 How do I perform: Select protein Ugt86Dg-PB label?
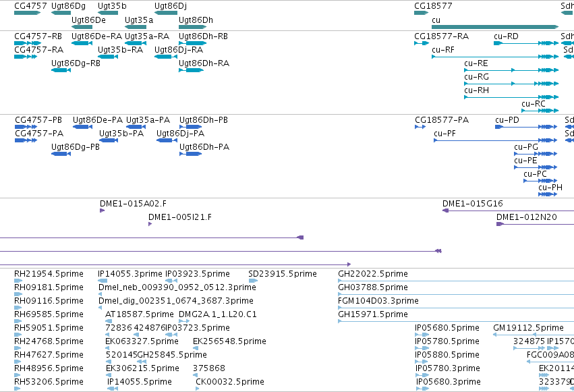[x=75, y=147]
